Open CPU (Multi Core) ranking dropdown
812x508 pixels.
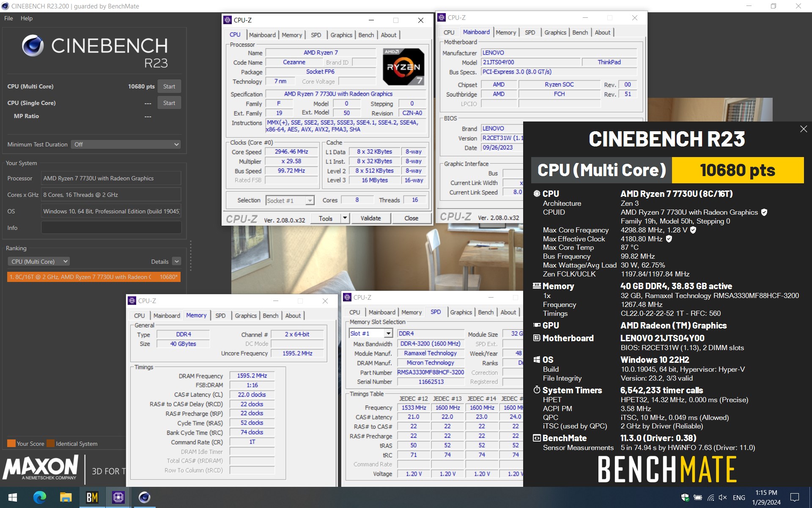click(38, 262)
